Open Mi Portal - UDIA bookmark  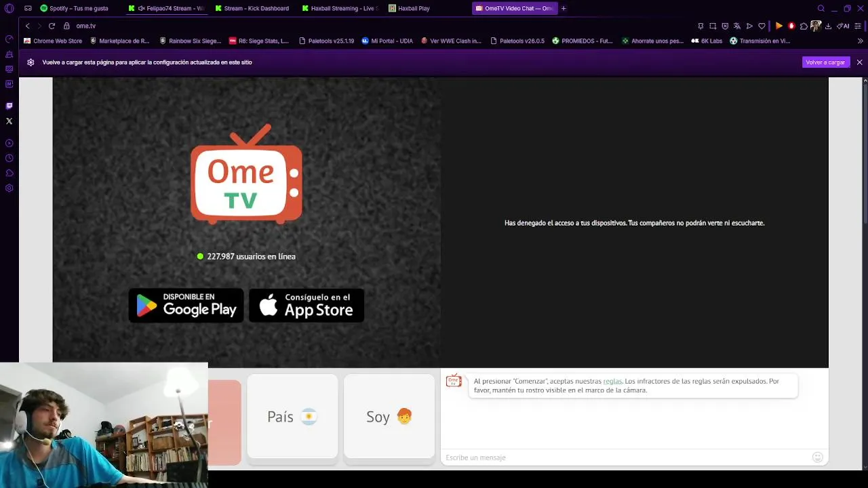(387, 41)
